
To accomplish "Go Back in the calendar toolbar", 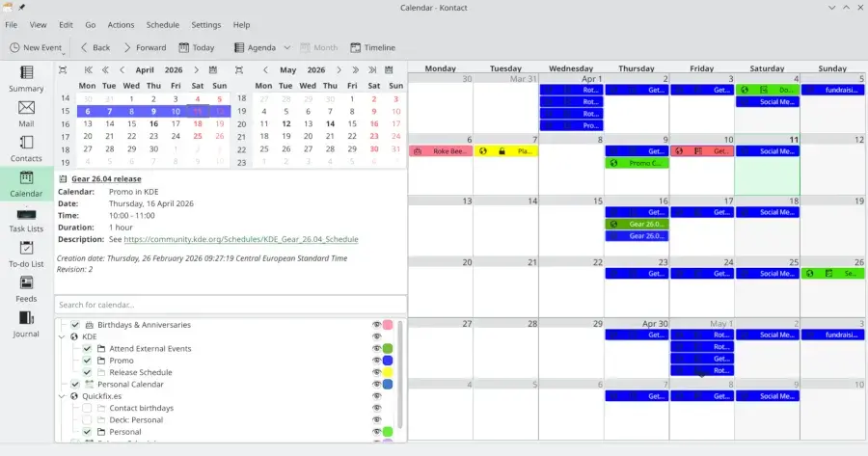I will click(95, 47).
